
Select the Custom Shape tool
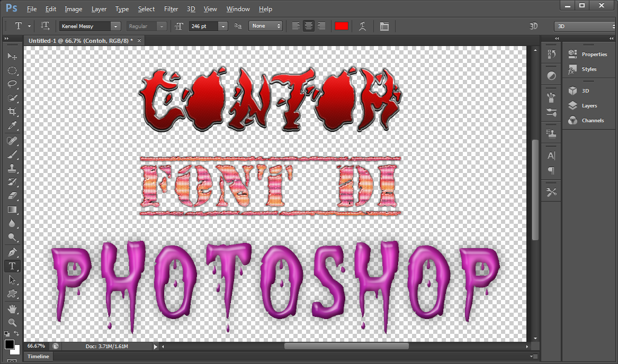[x=12, y=294]
